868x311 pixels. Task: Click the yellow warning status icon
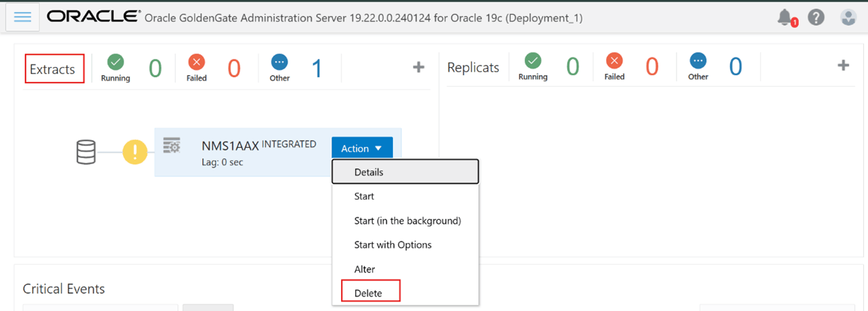tap(135, 152)
